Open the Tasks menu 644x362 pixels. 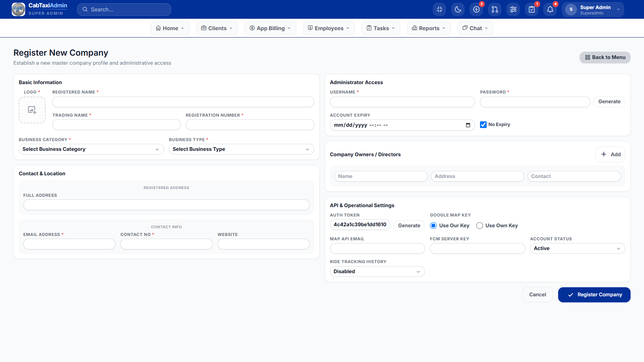[381, 28]
